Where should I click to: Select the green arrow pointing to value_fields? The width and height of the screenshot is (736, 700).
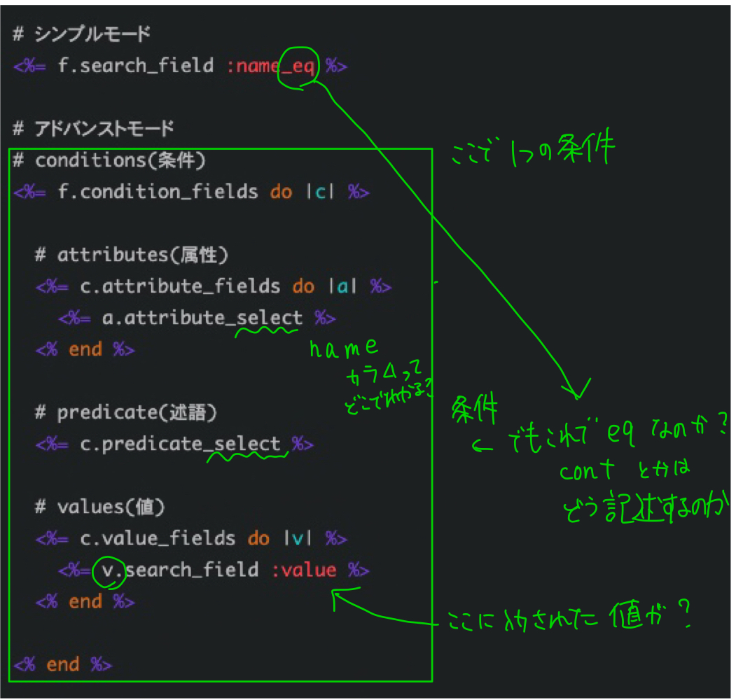(357, 604)
